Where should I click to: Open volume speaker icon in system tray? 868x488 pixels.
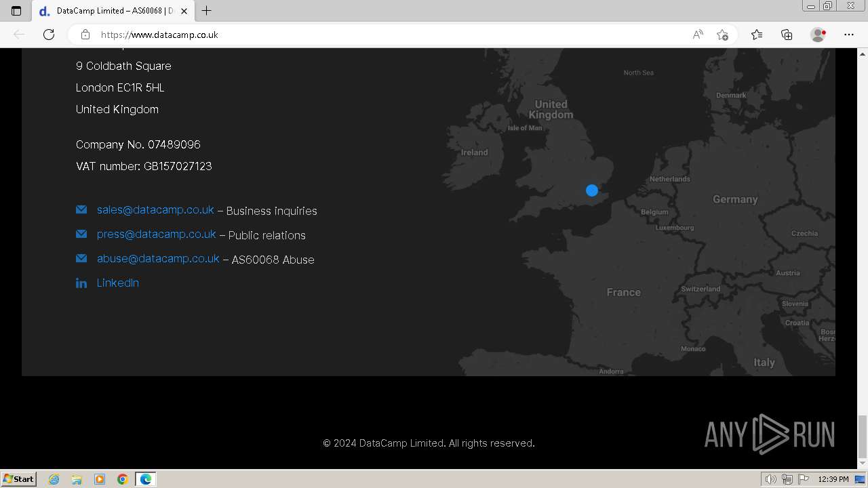point(770,479)
